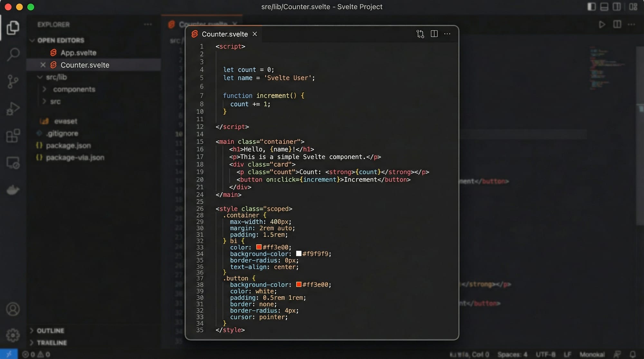Image resolution: width=644 pixels, height=359 pixels.
Task: Toggle primary sidebar layout button
Action: 591,7
